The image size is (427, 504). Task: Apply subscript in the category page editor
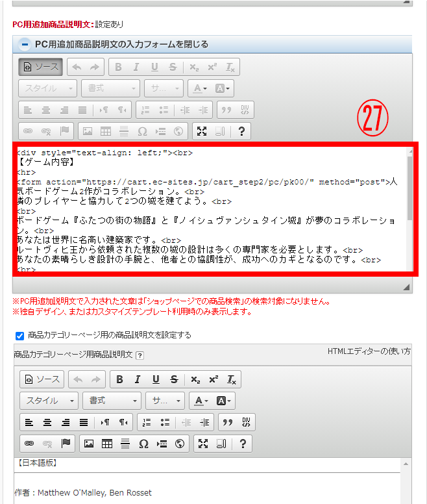click(x=195, y=379)
